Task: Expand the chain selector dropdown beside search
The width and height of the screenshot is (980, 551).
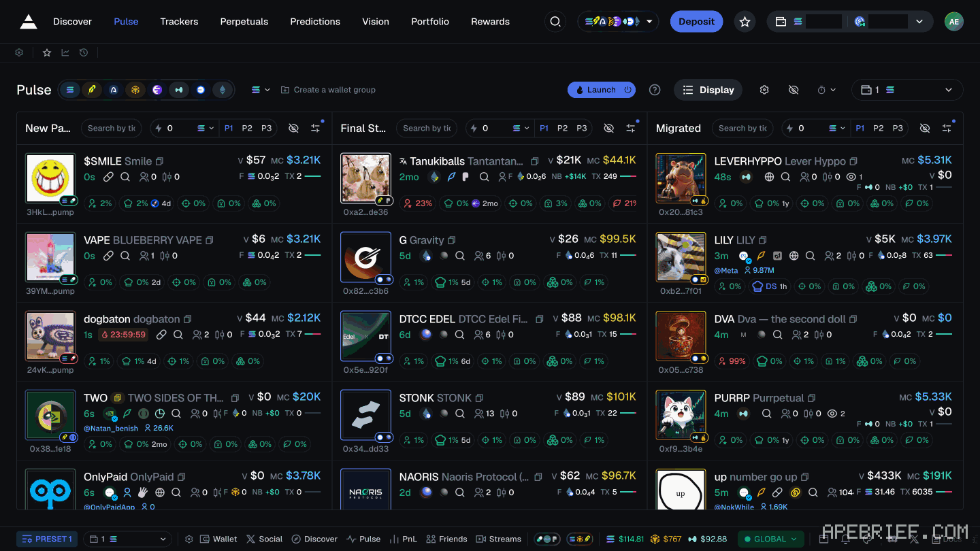Action: tap(619, 22)
